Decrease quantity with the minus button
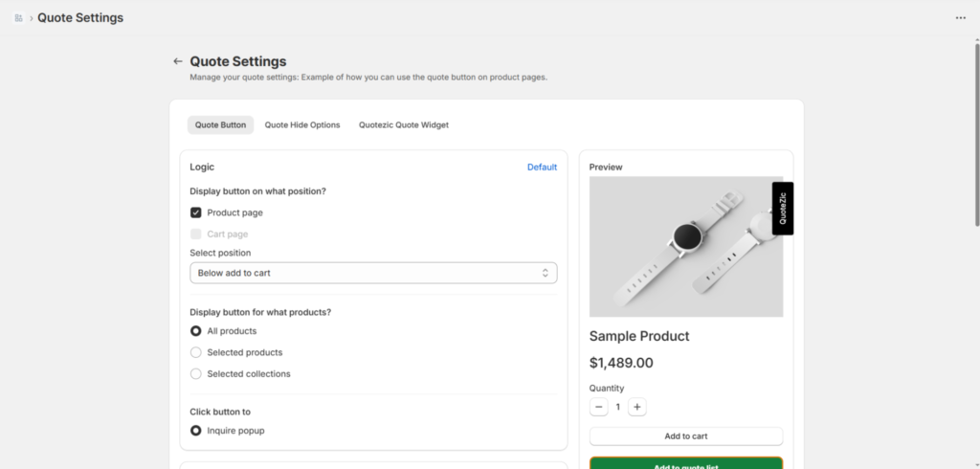 [x=599, y=407]
